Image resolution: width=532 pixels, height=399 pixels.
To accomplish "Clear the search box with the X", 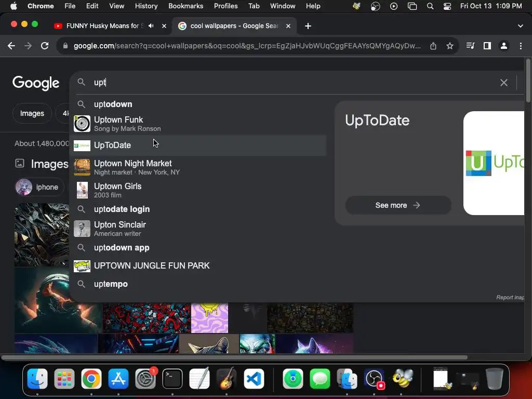I will 503,83.
